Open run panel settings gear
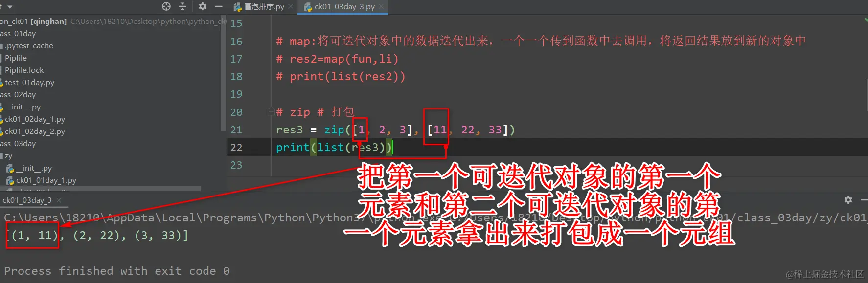This screenshot has width=868, height=283. [x=848, y=200]
